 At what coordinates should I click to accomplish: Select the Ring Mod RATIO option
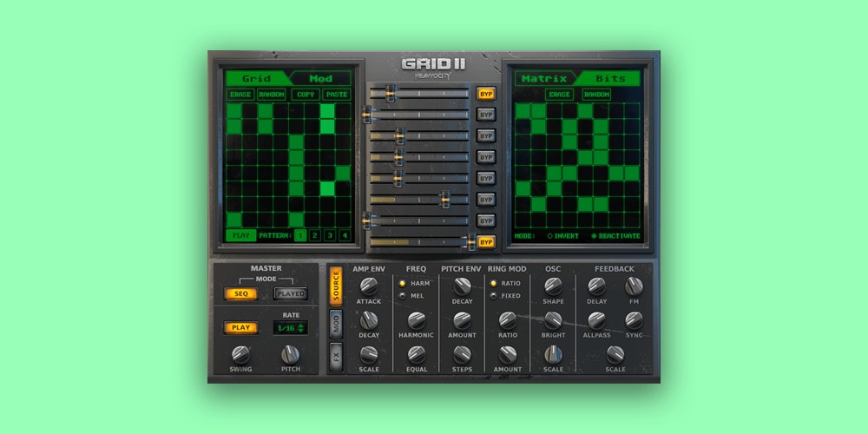505,284
